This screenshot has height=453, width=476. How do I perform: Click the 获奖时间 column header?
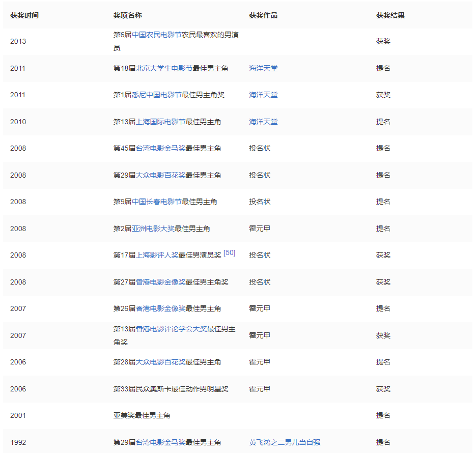point(24,15)
